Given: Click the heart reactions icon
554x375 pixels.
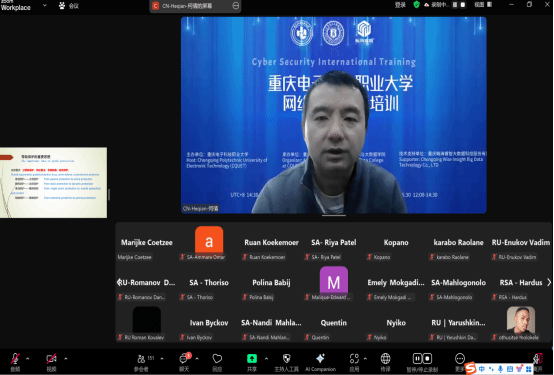Looking at the screenshot, I should [x=217, y=361].
